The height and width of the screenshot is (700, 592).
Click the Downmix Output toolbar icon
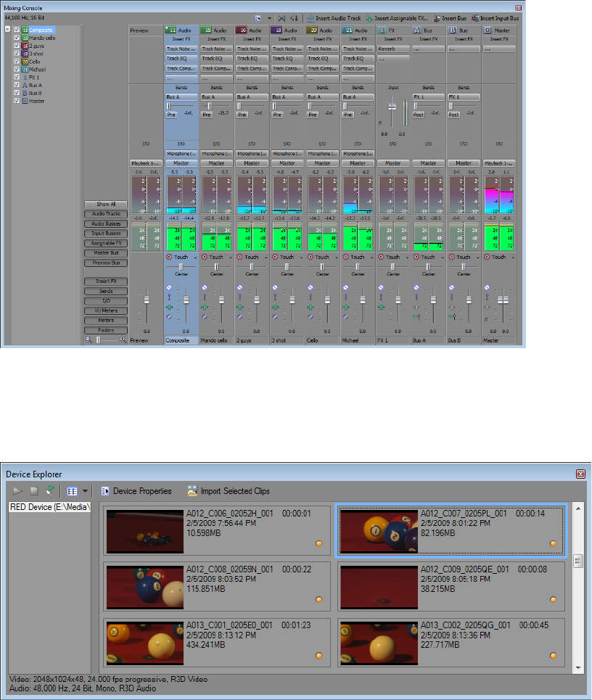pos(281,18)
